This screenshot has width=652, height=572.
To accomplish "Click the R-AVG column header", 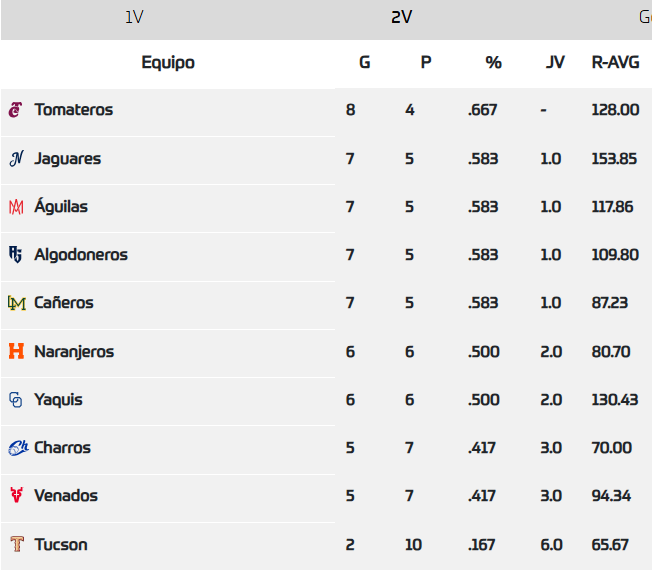I will tap(615, 62).
